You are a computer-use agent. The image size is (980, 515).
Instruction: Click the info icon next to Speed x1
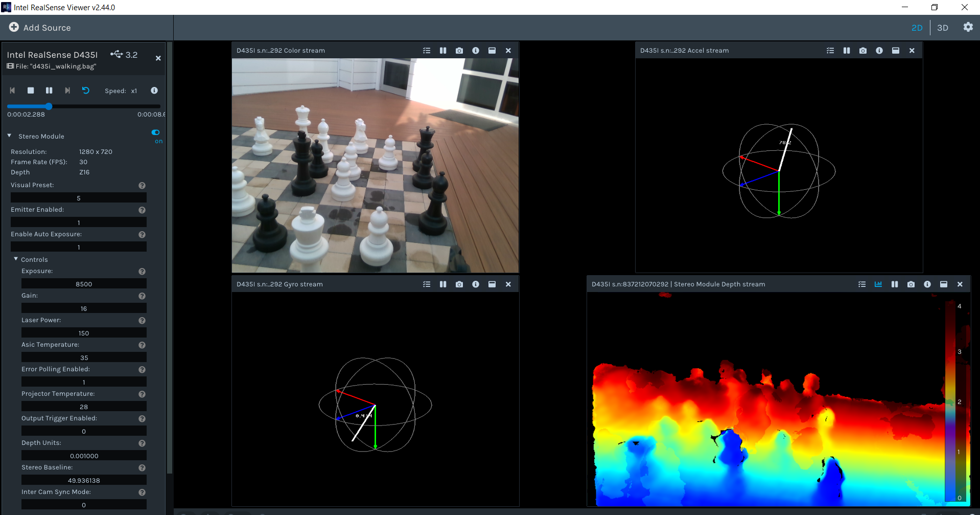click(154, 91)
